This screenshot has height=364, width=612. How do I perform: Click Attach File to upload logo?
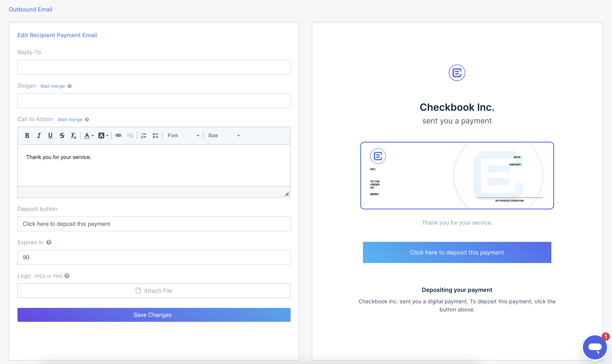click(x=154, y=291)
